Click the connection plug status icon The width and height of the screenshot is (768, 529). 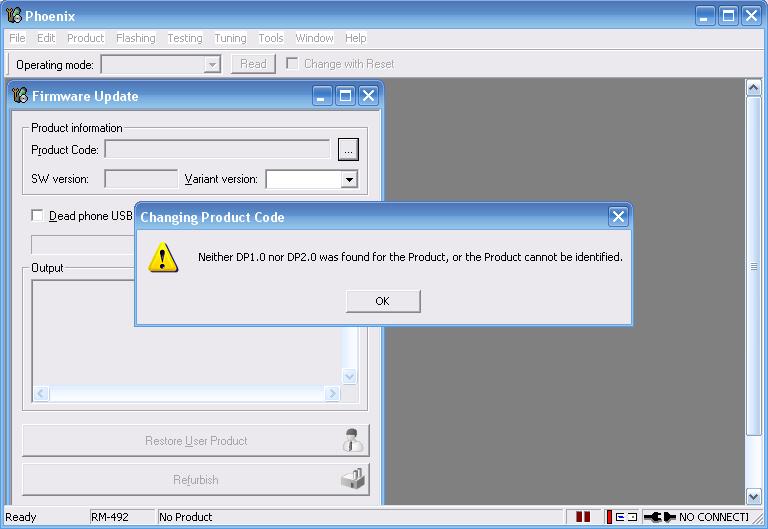pyautogui.click(x=660, y=517)
